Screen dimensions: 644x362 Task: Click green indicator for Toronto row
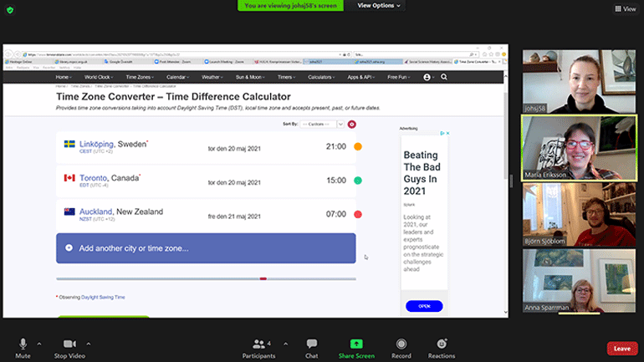[x=358, y=181]
